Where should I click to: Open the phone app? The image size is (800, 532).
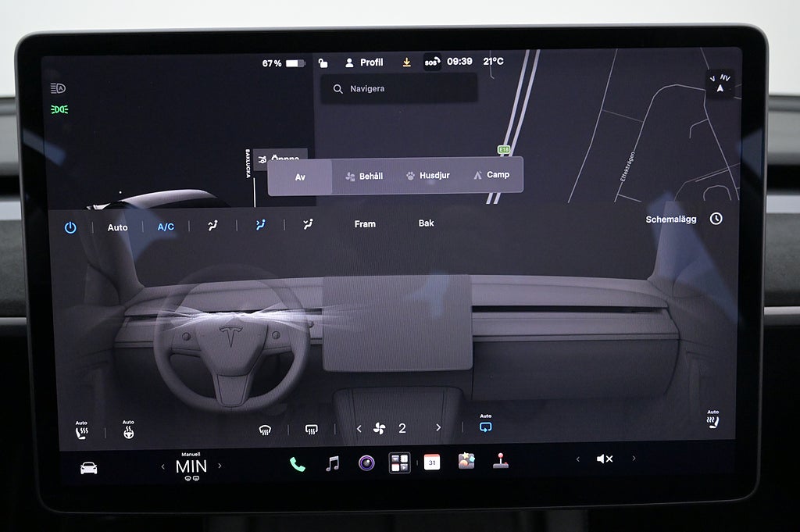click(x=298, y=464)
